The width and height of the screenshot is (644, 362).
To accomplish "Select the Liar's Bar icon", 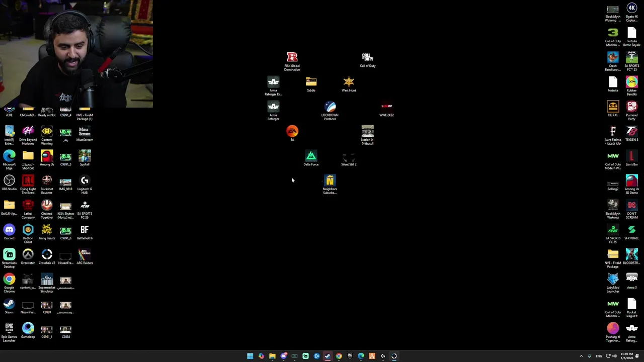I will [x=631, y=158].
